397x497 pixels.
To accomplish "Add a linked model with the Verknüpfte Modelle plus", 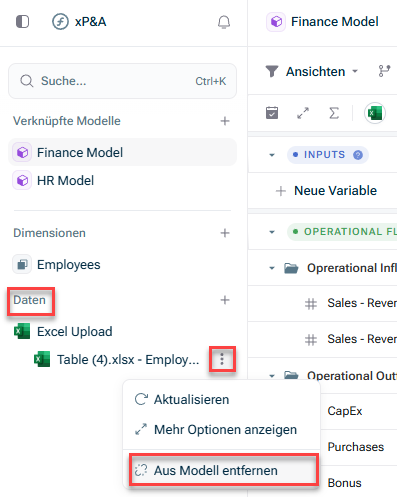I will 225,121.
